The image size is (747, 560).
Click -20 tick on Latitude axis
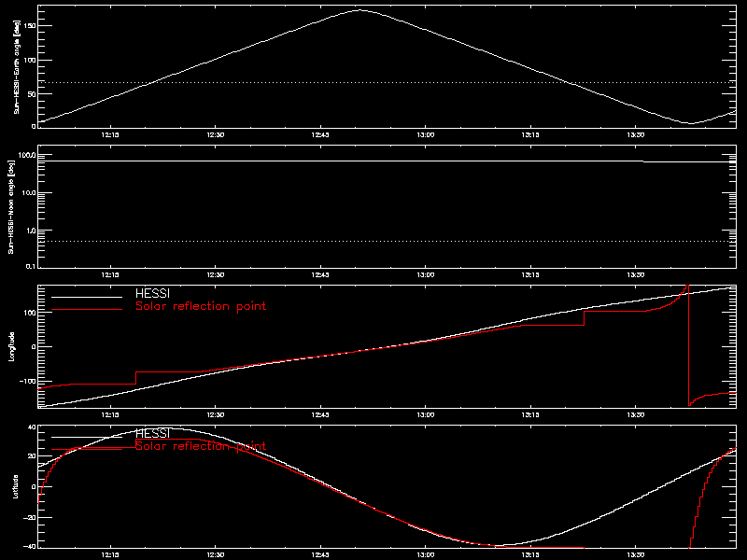[30, 517]
